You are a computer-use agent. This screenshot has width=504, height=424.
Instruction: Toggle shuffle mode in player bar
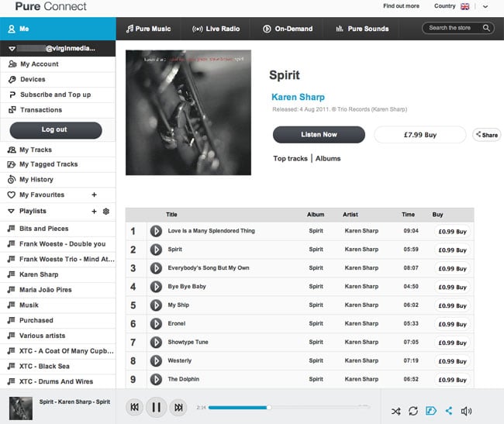pyautogui.click(x=396, y=411)
